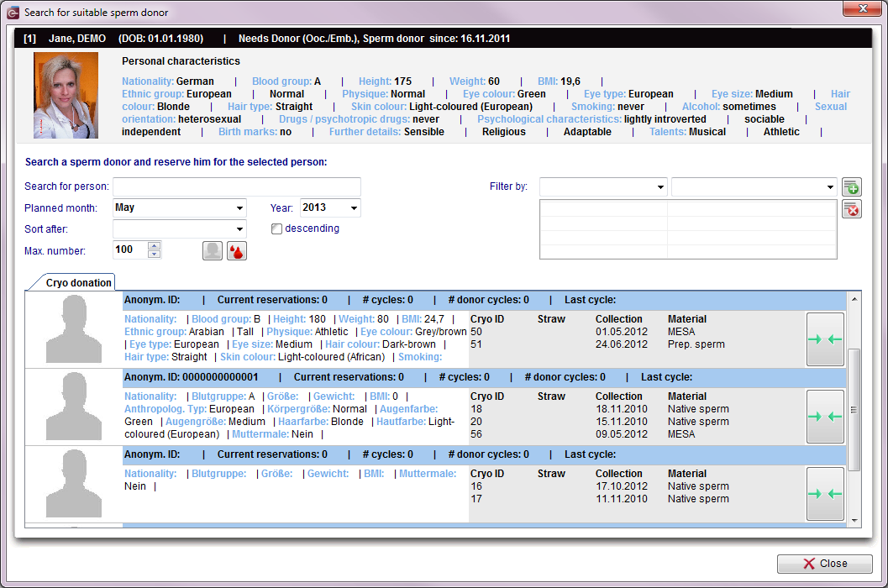Click the Personal characteristics heading
Viewport: 888px width, 588px height.
pos(181,61)
